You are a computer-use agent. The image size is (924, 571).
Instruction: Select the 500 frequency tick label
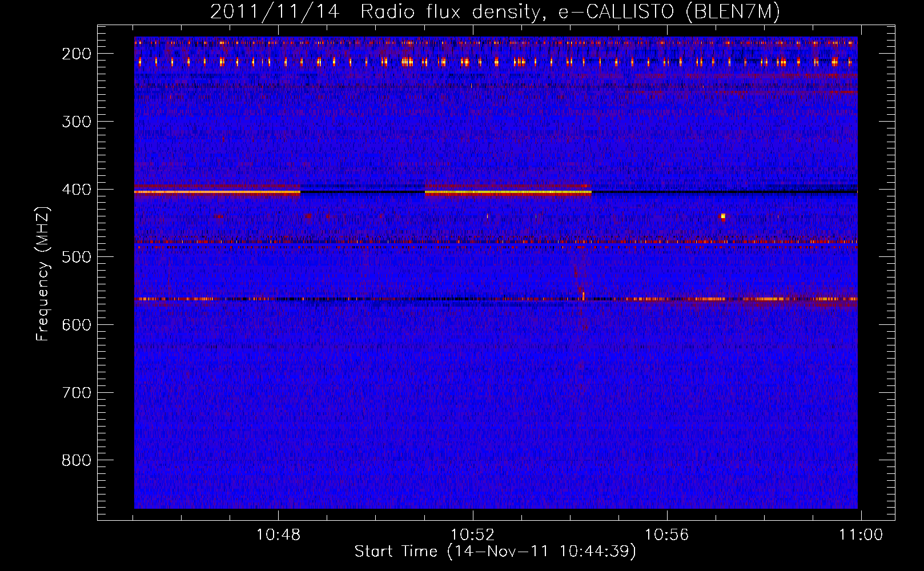coord(77,257)
